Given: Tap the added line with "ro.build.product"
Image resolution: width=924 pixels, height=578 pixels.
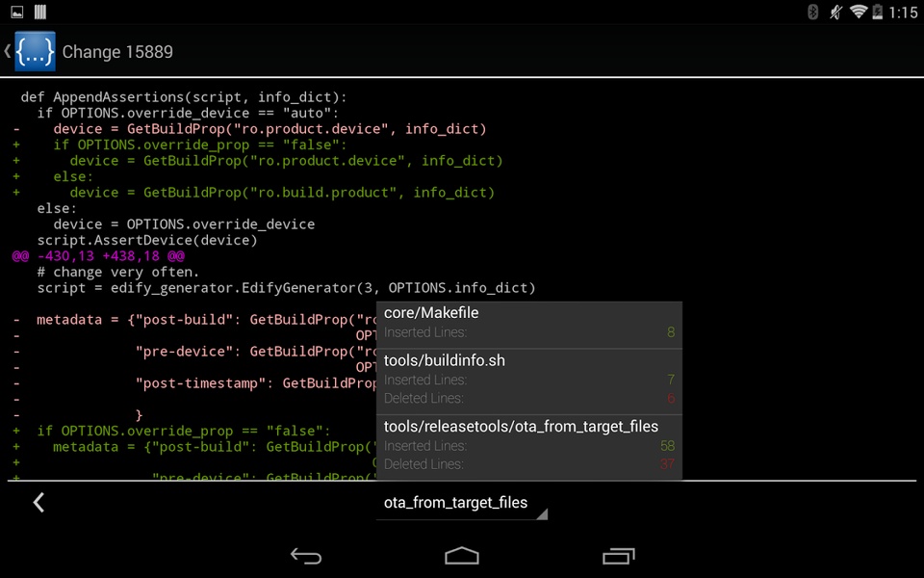Looking at the screenshot, I should coord(282,193).
